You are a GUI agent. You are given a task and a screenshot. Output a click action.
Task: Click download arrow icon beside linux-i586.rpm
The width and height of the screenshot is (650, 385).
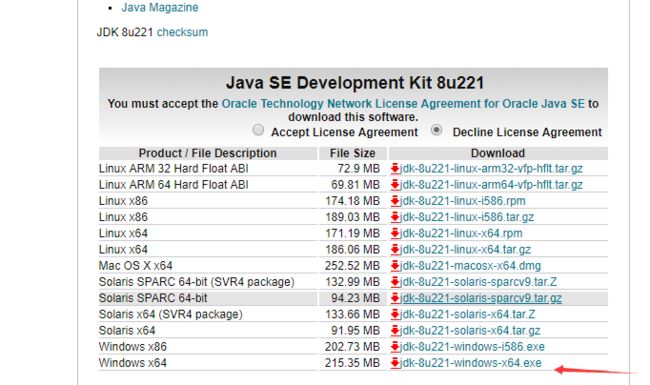tap(395, 201)
